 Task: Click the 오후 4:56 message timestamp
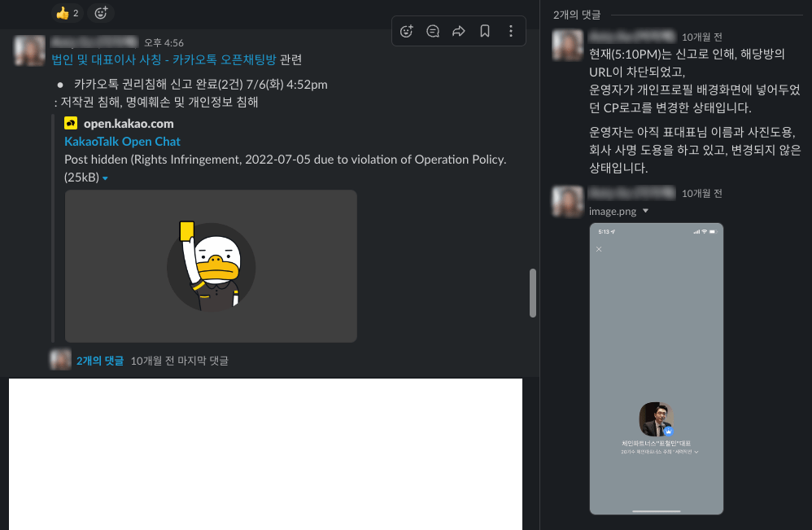click(x=164, y=42)
